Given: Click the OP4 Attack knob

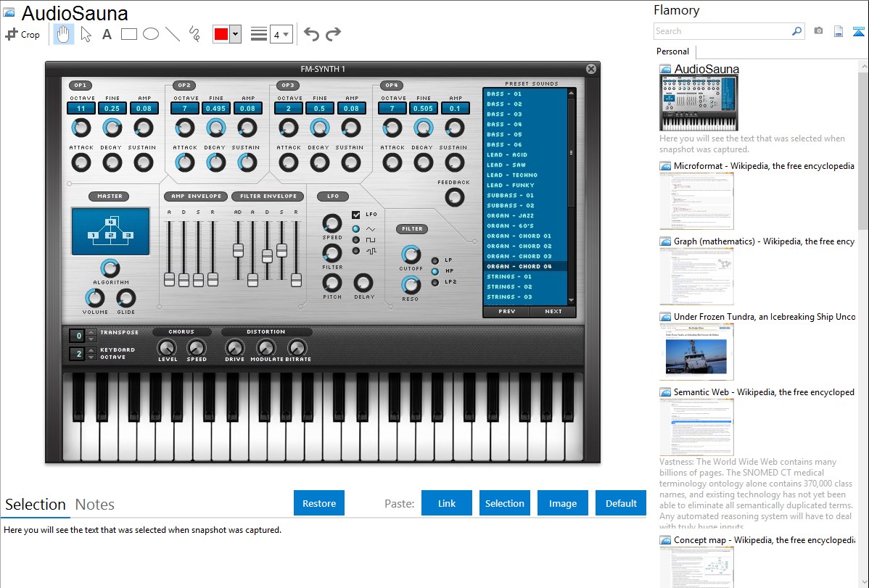Looking at the screenshot, I should coord(392,163).
